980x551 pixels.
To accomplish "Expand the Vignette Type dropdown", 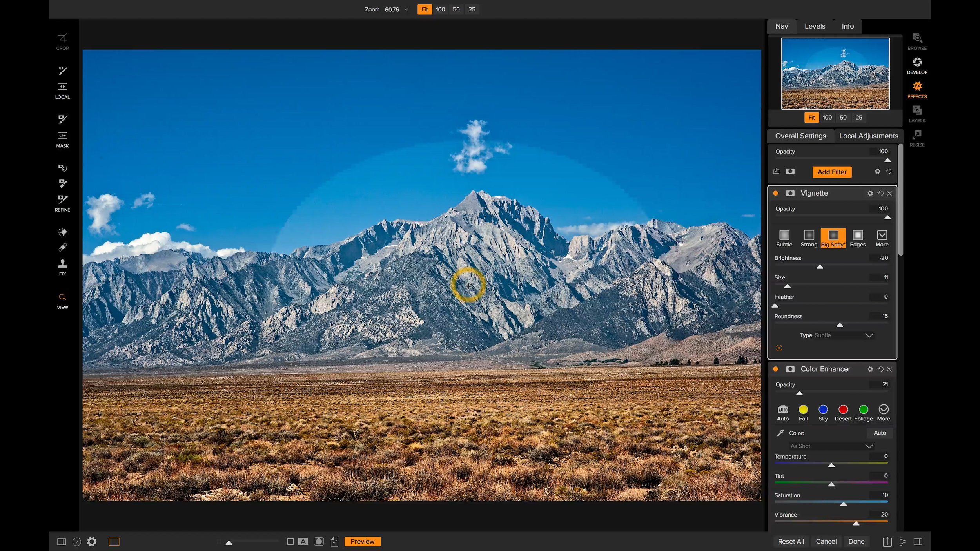I will coord(869,335).
